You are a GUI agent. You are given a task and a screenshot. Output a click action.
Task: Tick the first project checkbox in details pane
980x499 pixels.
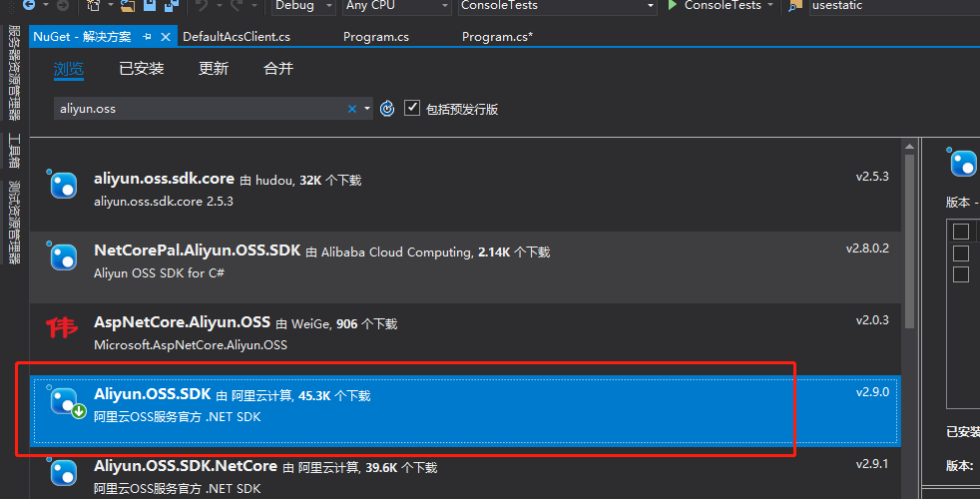pyautogui.click(x=961, y=232)
